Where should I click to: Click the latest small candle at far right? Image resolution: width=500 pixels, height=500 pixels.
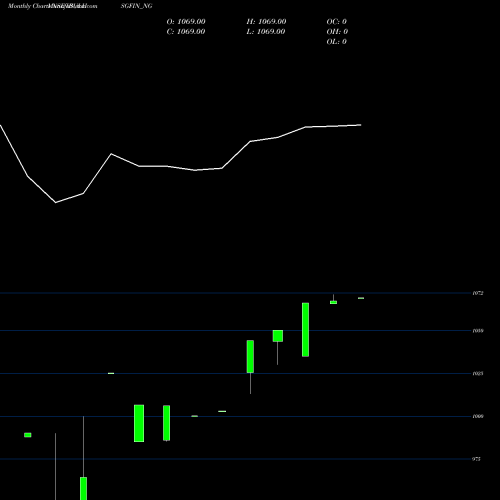361,298
